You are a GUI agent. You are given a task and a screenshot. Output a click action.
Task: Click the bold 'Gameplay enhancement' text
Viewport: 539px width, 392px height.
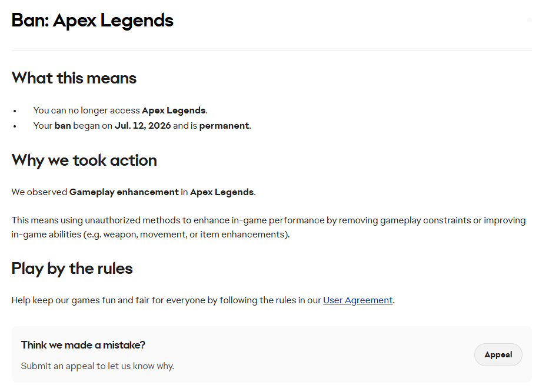point(124,192)
